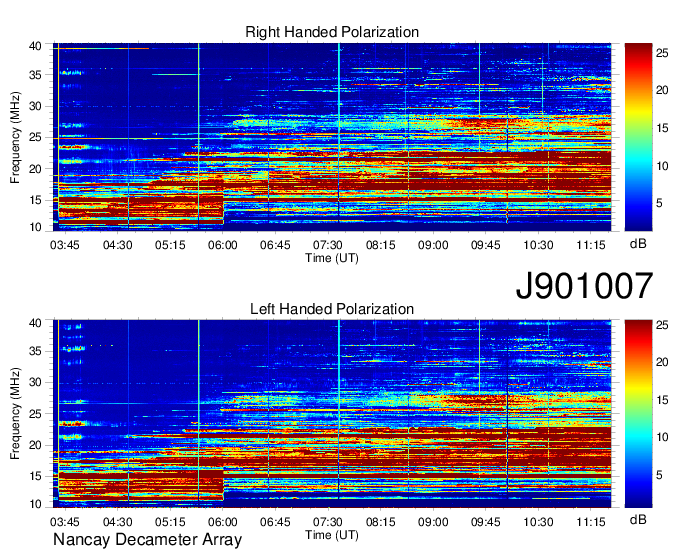Click the 'Left Handed Polarization' plot title
This screenshot has height=552, width=680.
pos(332,309)
